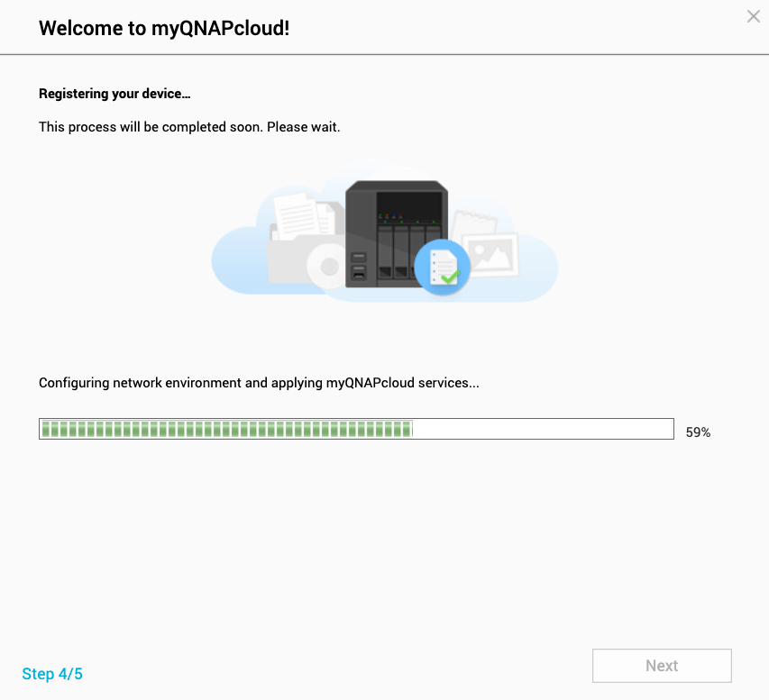
Task: Click the empty portion of the progress bar
Action: pos(541,428)
